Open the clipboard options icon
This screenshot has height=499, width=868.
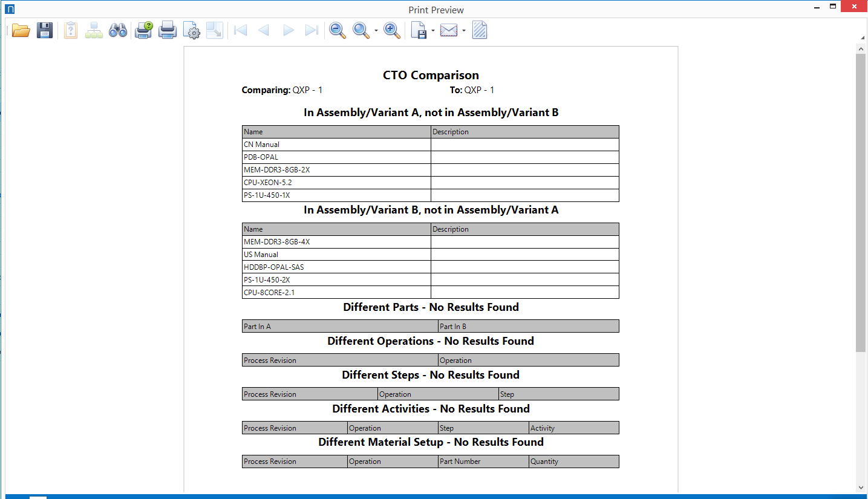[x=70, y=30]
